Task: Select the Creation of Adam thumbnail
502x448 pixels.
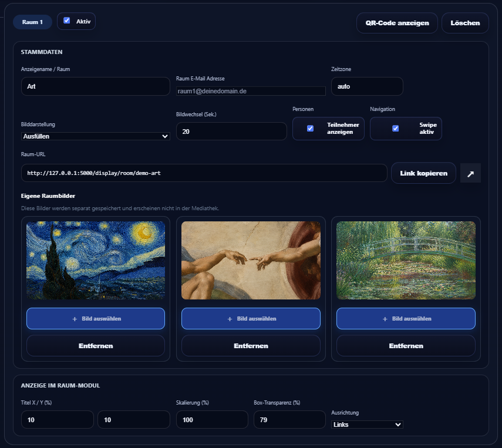Action: (x=251, y=260)
